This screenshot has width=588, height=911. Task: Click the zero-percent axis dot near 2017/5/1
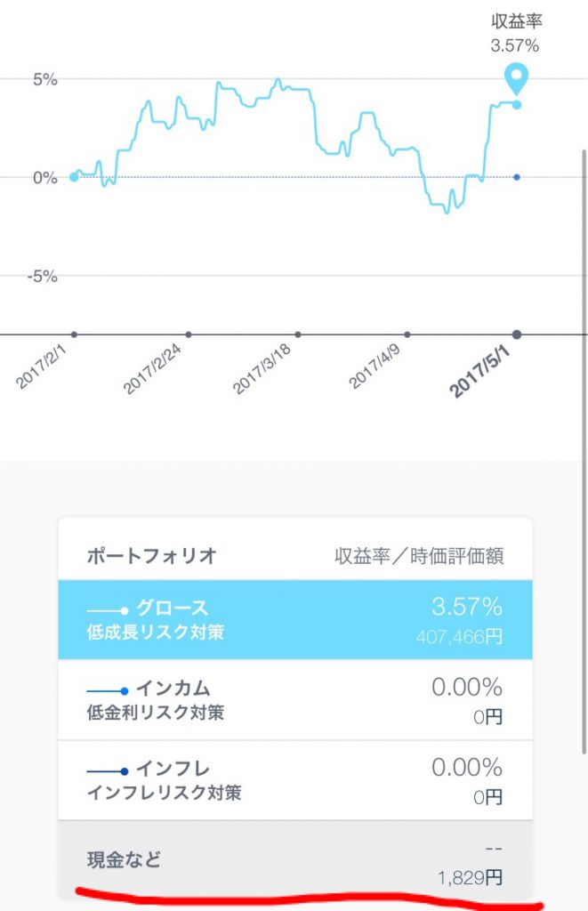(516, 178)
